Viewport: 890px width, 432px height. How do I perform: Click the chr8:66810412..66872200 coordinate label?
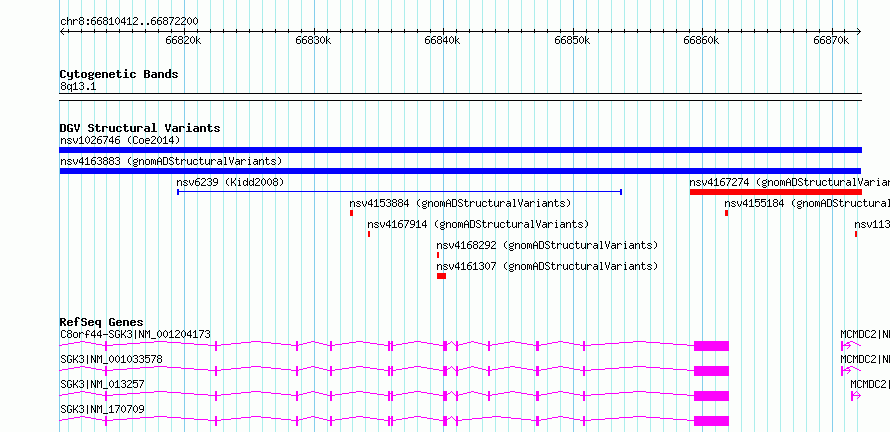click(x=129, y=22)
